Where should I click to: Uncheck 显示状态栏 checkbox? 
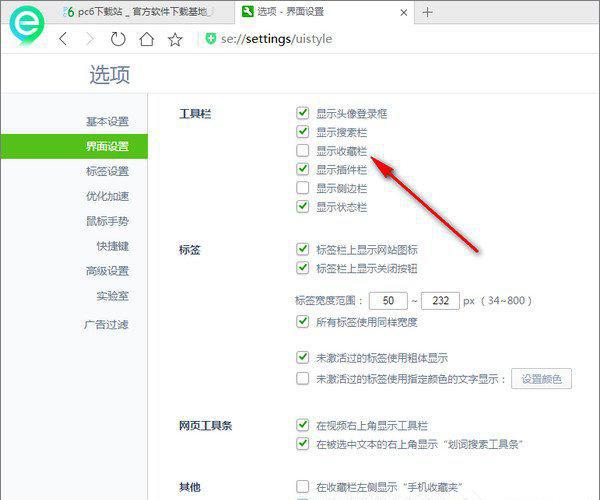click(x=302, y=206)
